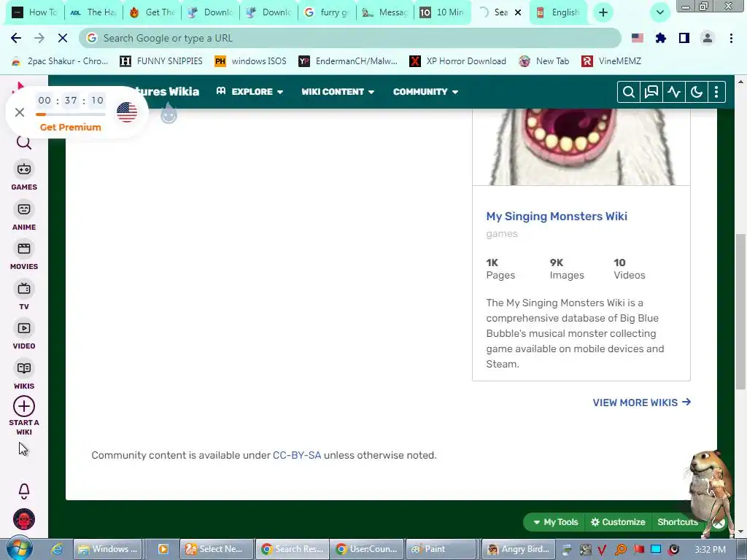The height and width of the screenshot is (560, 747).
Task: Open Chrome's three-dot menu
Action: coord(731,38)
